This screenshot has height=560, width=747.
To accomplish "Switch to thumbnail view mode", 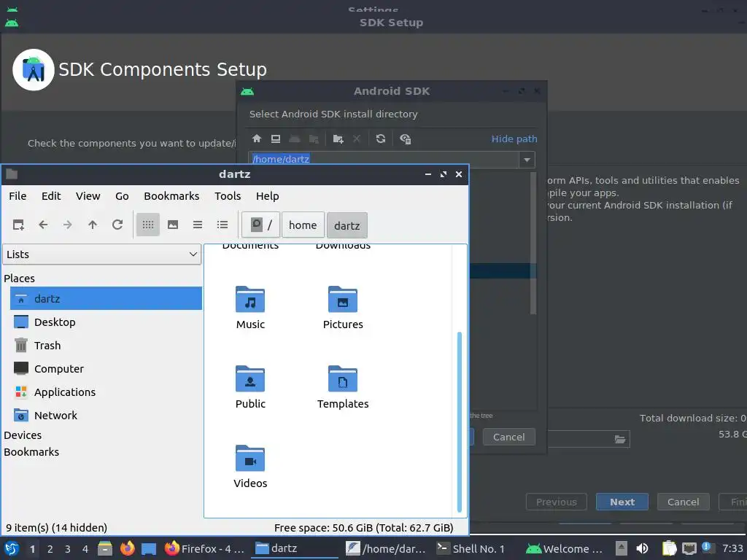I will click(x=172, y=225).
